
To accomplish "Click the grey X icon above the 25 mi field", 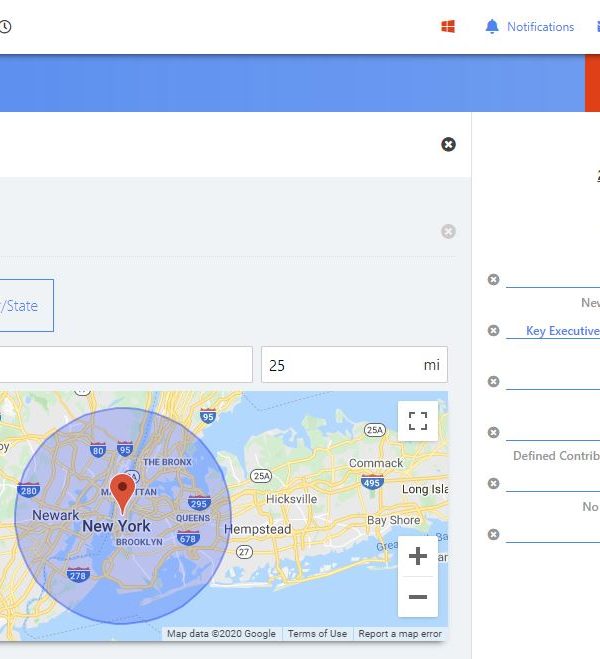I will 448,232.
